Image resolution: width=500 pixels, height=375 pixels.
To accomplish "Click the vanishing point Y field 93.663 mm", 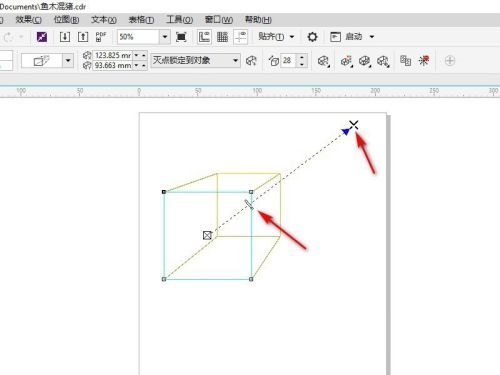I will [x=113, y=66].
